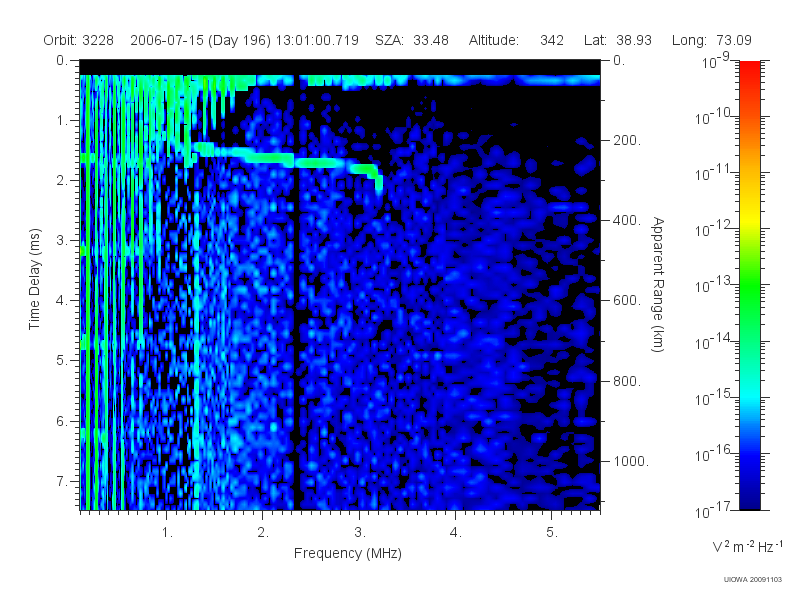Viewport: 800px width, 600px height.
Task: Click the 10^-13 color scale label
Action: click(x=714, y=285)
